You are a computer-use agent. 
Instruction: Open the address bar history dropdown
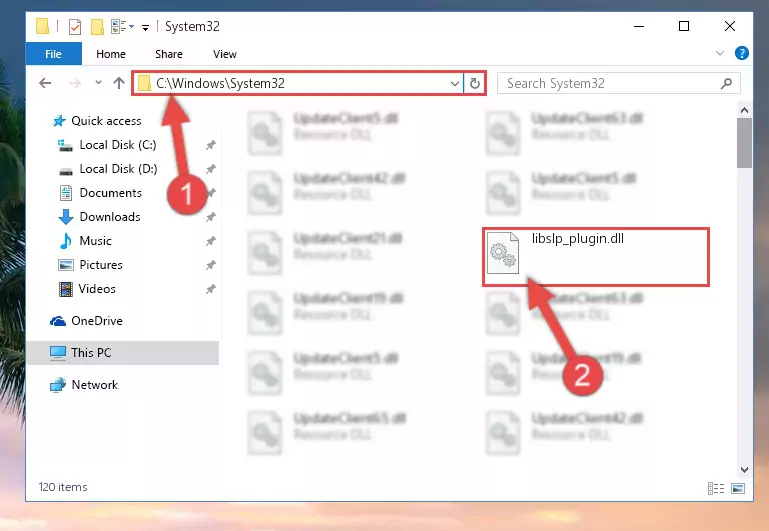(455, 83)
